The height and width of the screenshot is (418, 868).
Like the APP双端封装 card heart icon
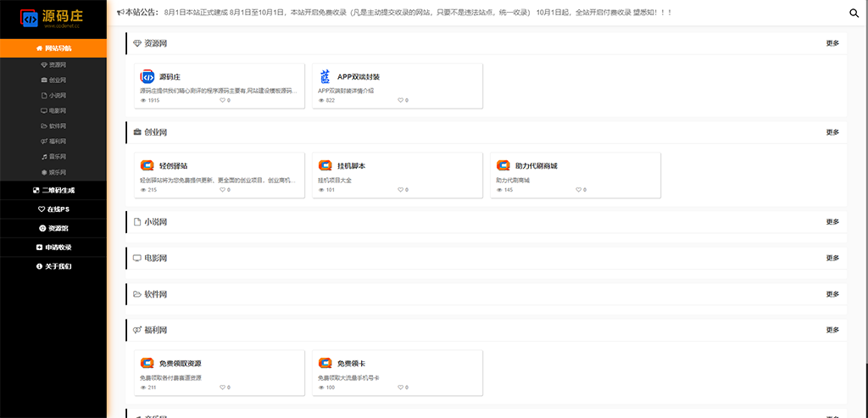pos(401,101)
